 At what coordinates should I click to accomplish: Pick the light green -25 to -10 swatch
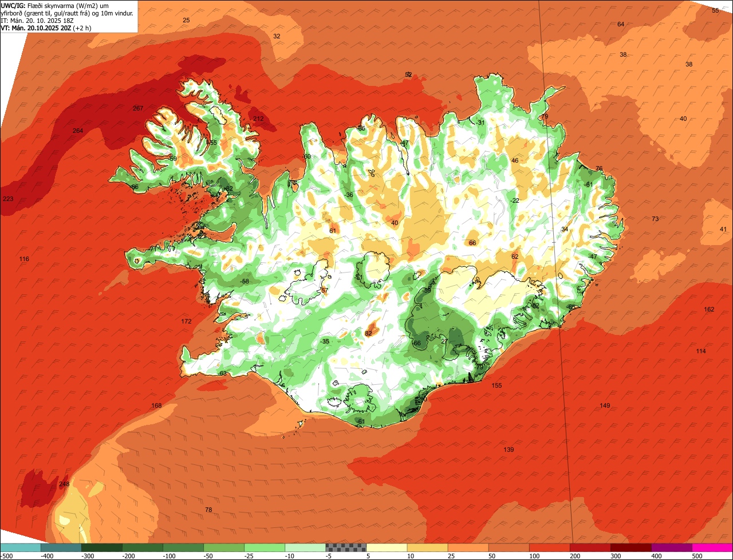[265, 547]
